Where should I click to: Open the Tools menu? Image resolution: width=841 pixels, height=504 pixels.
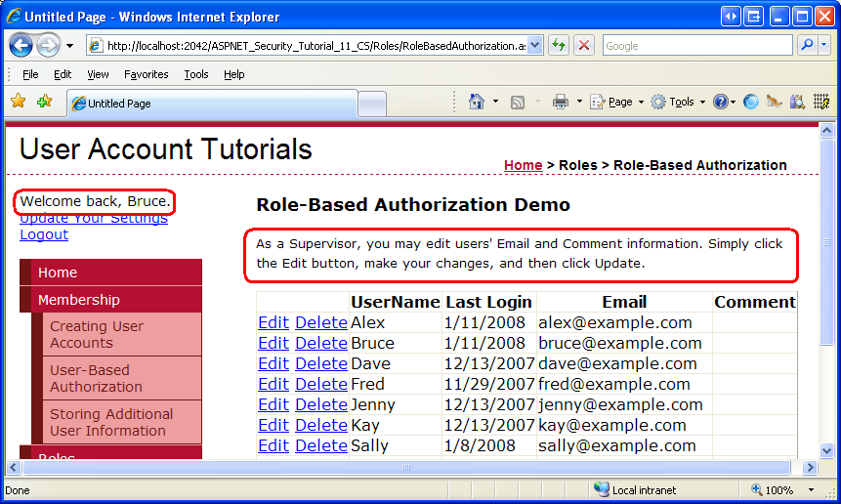click(195, 74)
